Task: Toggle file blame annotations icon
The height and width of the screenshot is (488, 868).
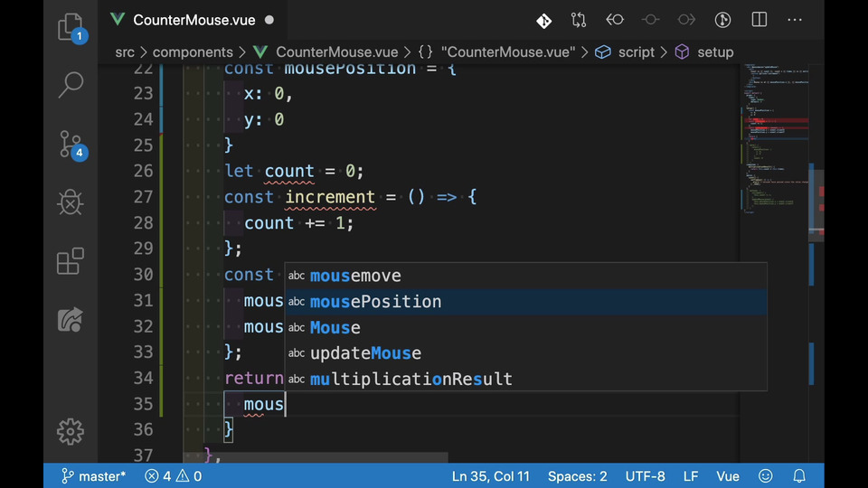Action: (x=722, y=20)
